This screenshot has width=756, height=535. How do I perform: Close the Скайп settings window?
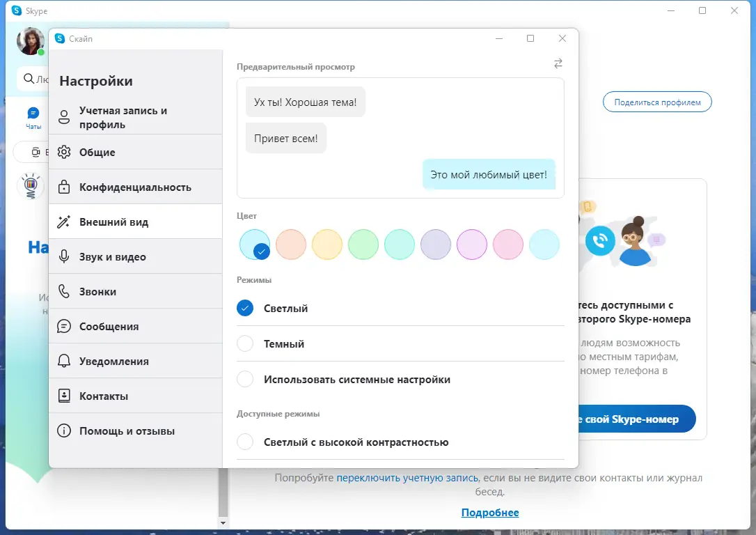pyautogui.click(x=562, y=38)
